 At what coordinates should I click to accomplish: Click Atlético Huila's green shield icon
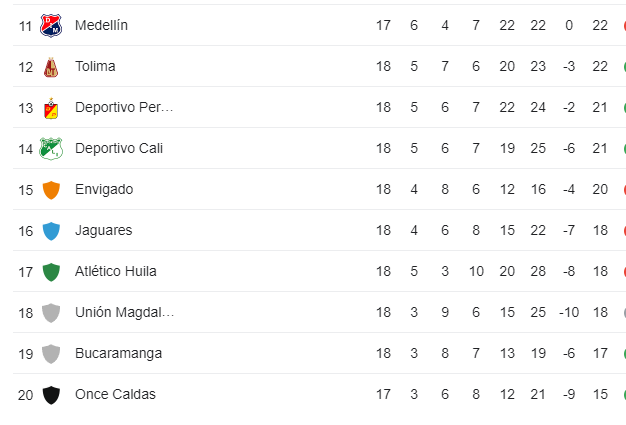pos(51,272)
